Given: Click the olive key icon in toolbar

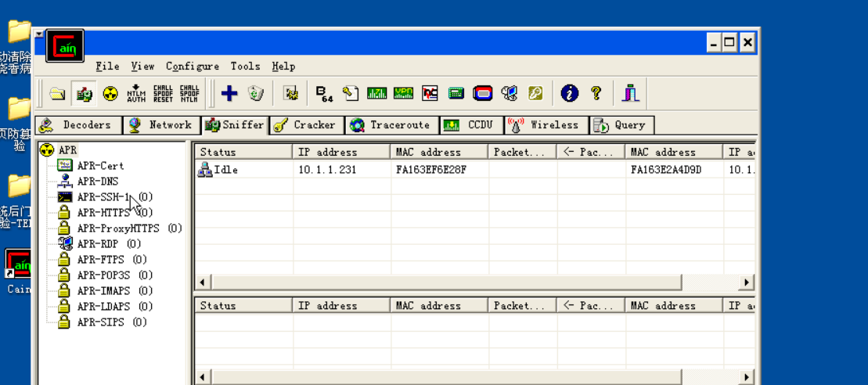Looking at the screenshot, I should pyautogui.click(x=535, y=93).
